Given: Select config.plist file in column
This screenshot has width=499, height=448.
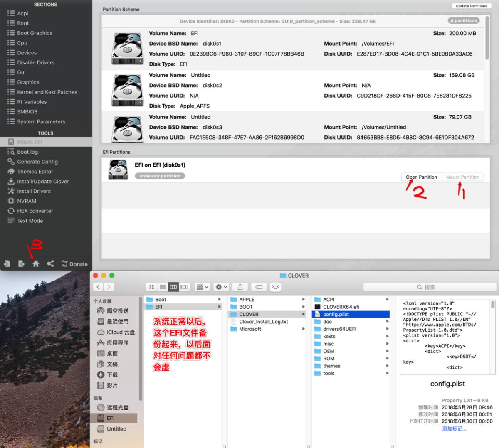Looking at the screenshot, I should pyautogui.click(x=351, y=314).
